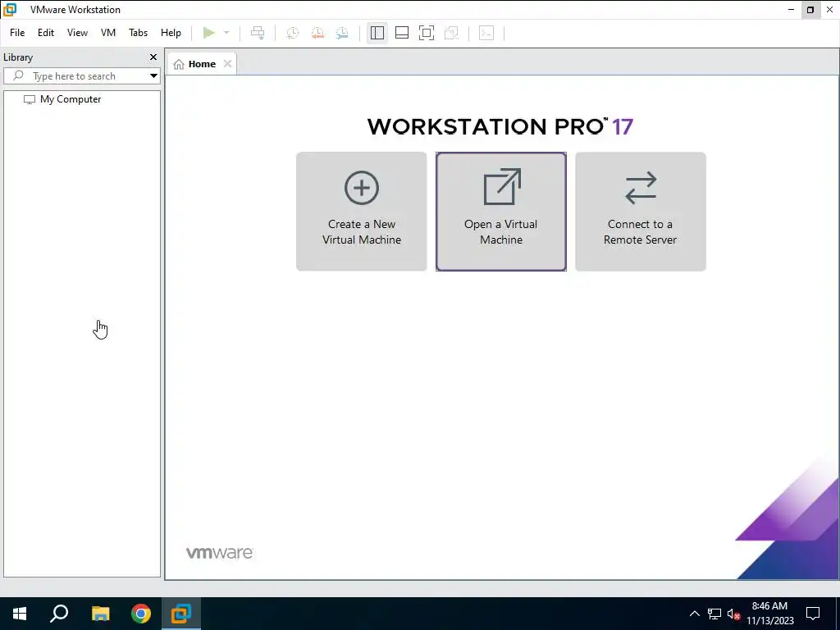Minimize the VMware Workstation window
This screenshot has height=630, width=840.
coord(792,10)
